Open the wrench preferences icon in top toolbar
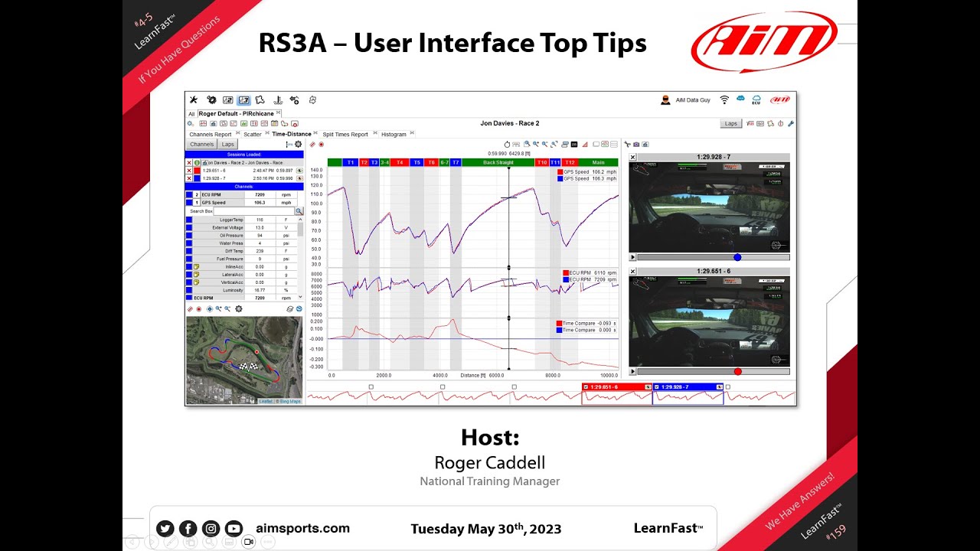Image resolution: width=980 pixels, height=551 pixels. coord(193,100)
